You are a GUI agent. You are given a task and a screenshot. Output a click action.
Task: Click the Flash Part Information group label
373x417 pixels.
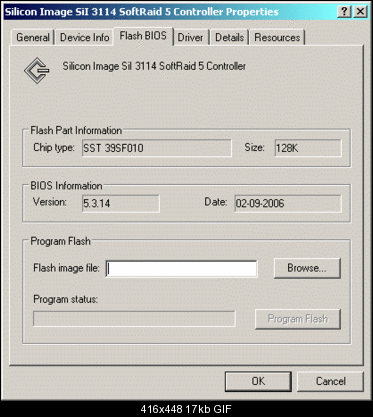76,130
